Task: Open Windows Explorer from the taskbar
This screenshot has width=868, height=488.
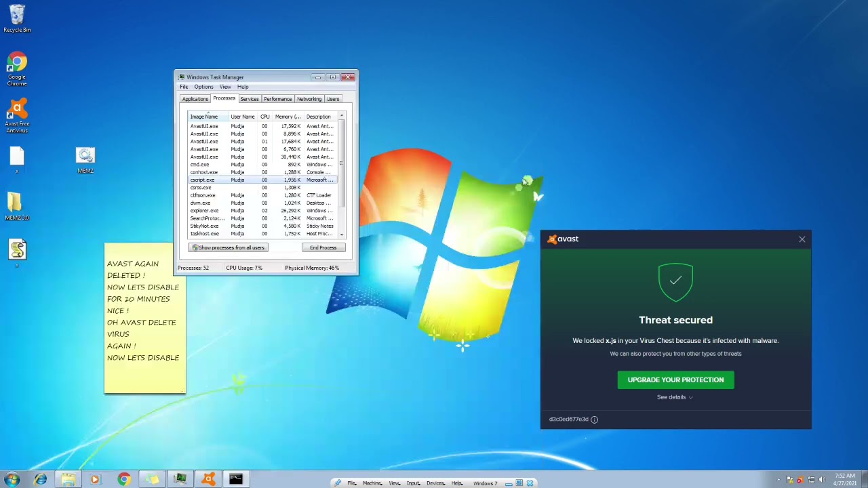Action: [68, 479]
